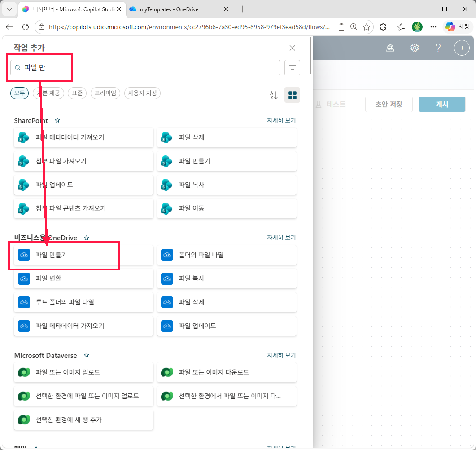Select the 모두 filter chip
The image size is (476, 450).
(x=19, y=93)
